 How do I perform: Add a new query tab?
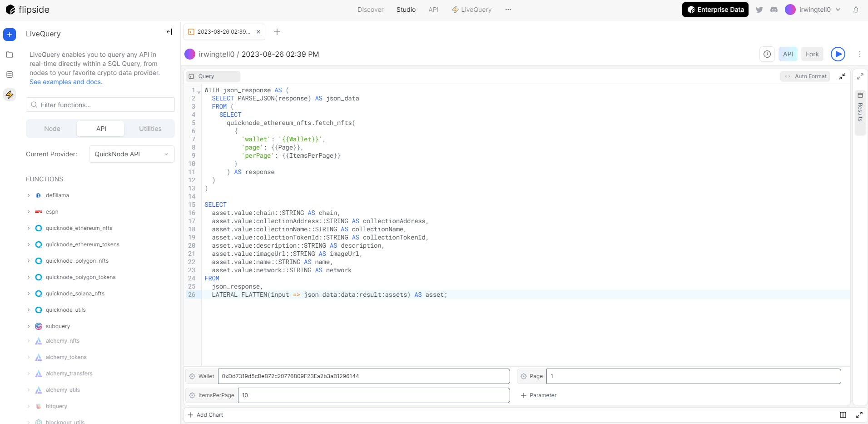[277, 32]
